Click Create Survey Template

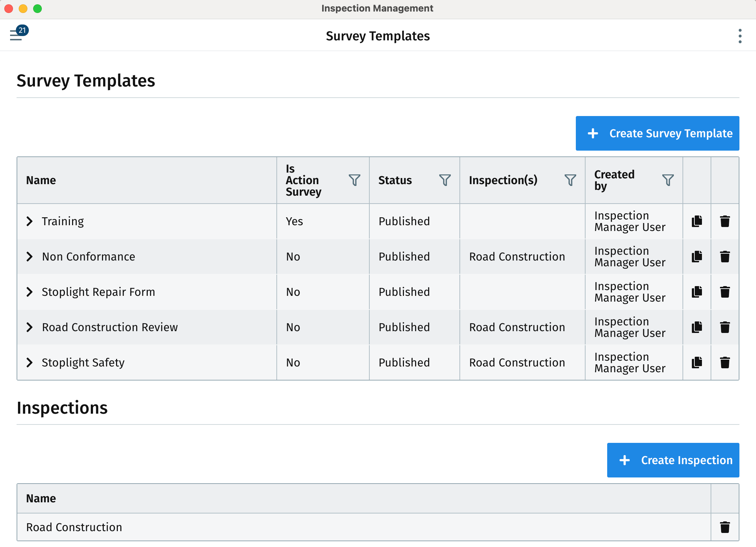[x=657, y=133]
